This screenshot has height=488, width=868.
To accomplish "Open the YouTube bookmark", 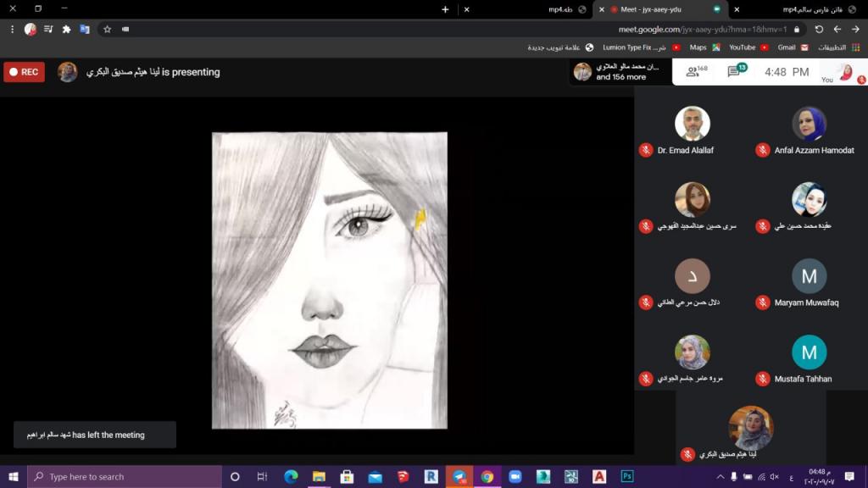I will (746, 47).
